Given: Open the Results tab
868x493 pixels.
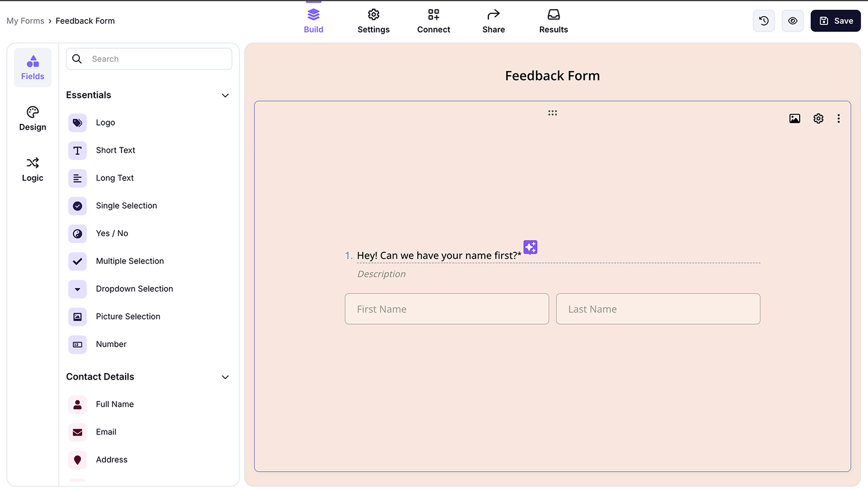Looking at the screenshot, I should click(553, 20).
